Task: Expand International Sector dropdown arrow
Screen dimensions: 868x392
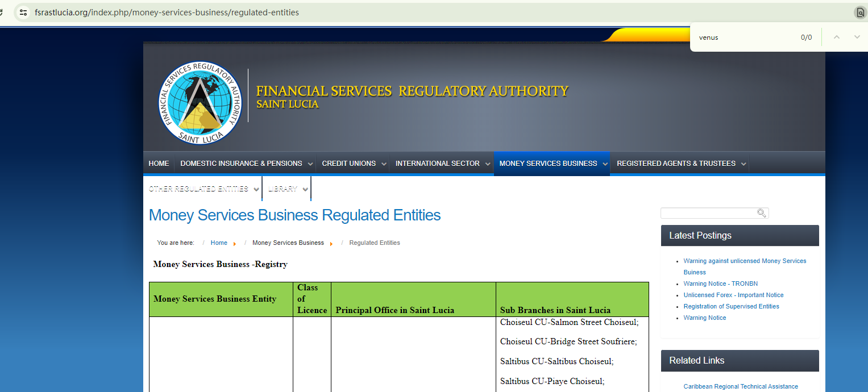Action: (x=488, y=164)
